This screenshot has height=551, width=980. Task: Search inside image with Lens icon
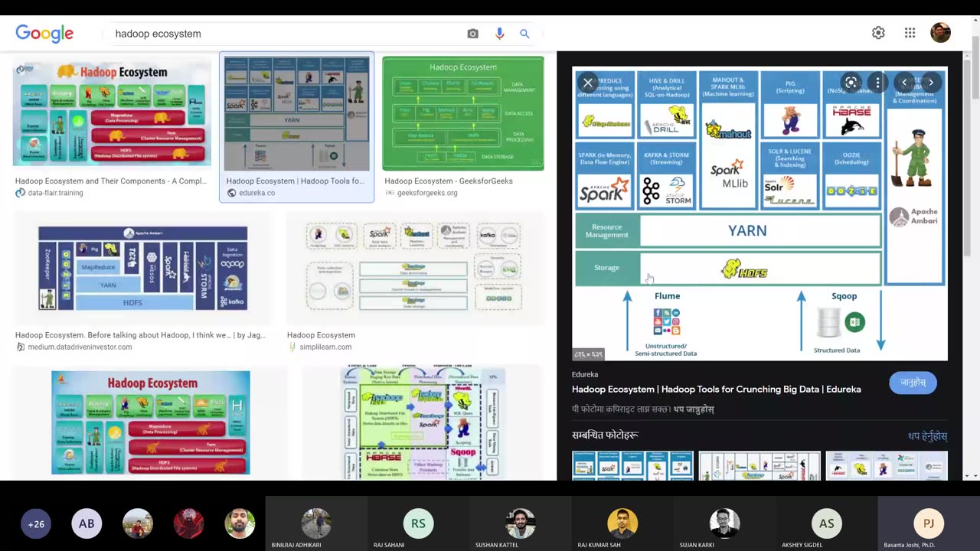coord(851,83)
